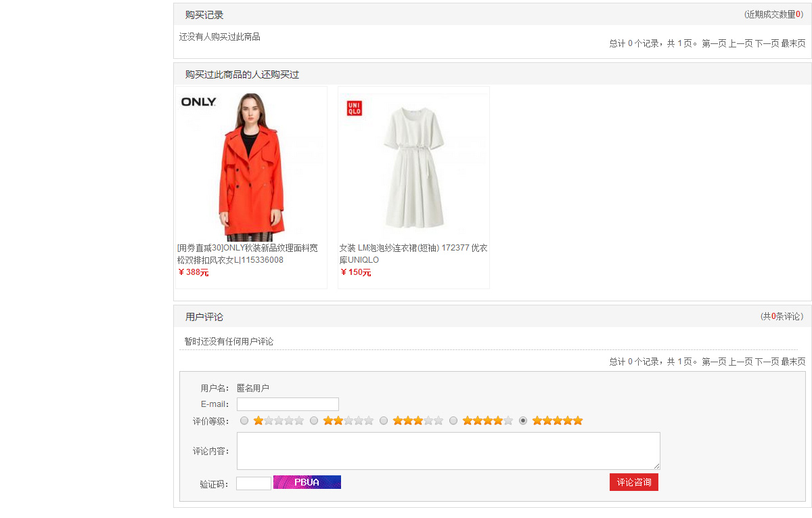Image resolution: width=812 pixels, height=518 pixels.
Task: Go to 最末页 in user comments pagination
Action: click(x=793, y=362)
